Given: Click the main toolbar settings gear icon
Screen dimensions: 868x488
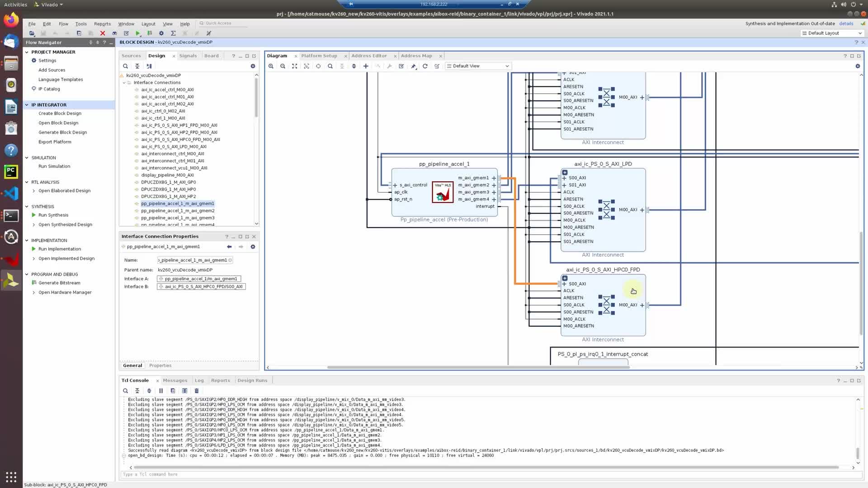Looking at the screenshot, I should pos(161,33).
